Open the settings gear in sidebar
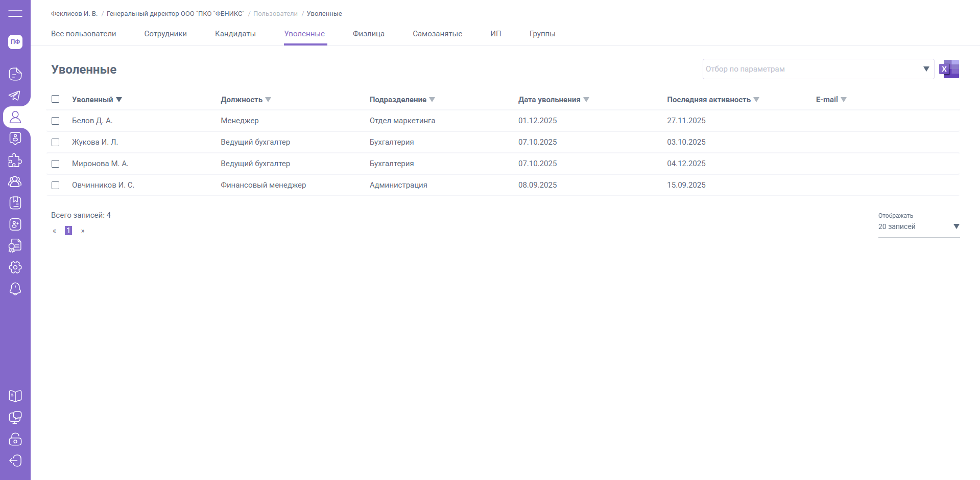The width and height of the screenshot is (980, 480). click(15, 267)
